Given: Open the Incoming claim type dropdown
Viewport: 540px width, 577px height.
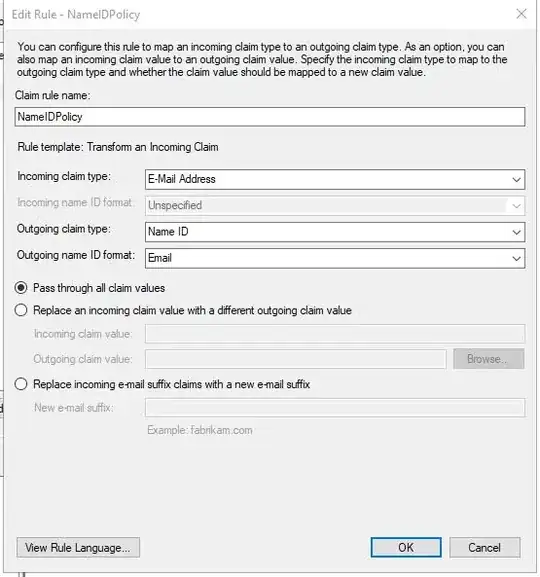Looking at the screenshot, I should point(335,179).
